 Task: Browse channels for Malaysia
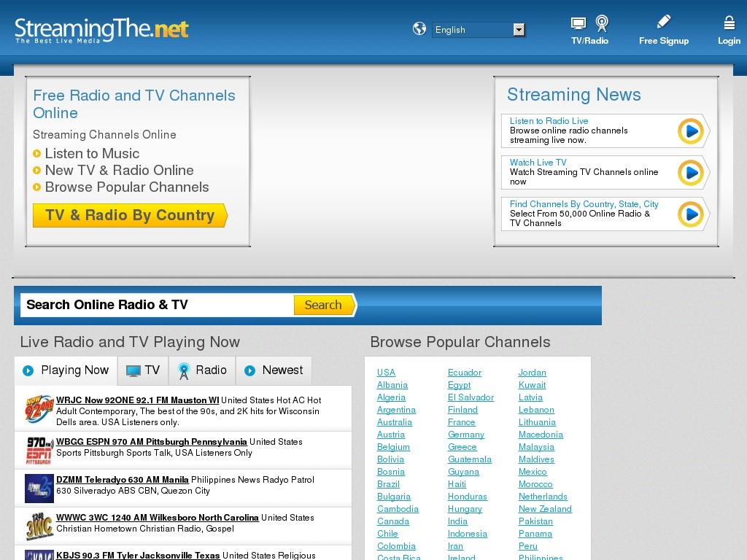click(536, 447)
